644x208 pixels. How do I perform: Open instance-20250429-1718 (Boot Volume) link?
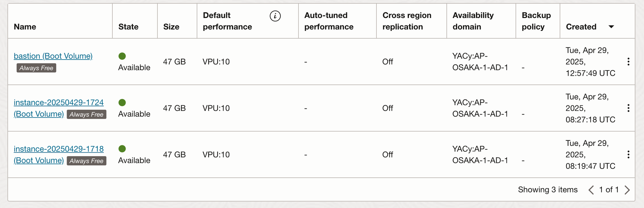(x=59, y=155)
